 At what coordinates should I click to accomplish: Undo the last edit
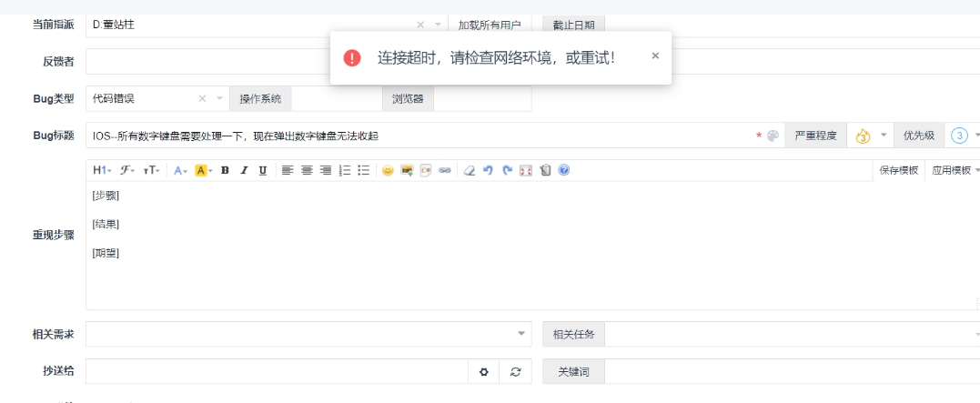click(488, 170)
